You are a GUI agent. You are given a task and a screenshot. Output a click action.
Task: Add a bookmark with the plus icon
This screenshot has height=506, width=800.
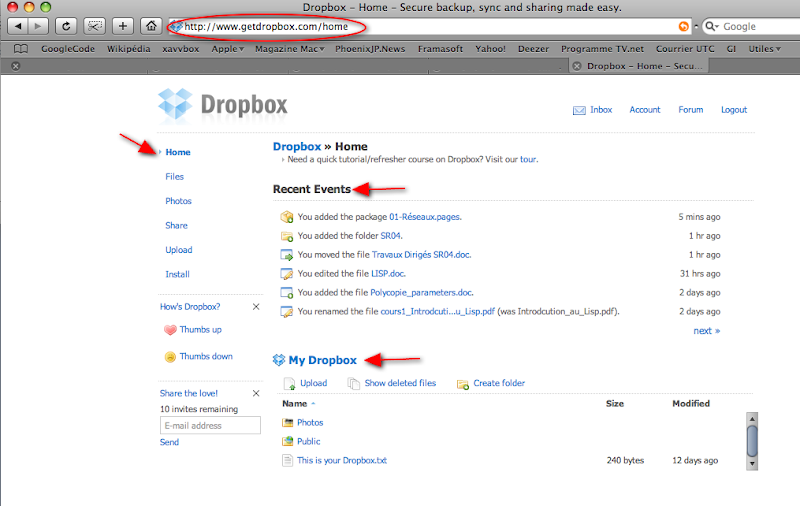point(123,26)
